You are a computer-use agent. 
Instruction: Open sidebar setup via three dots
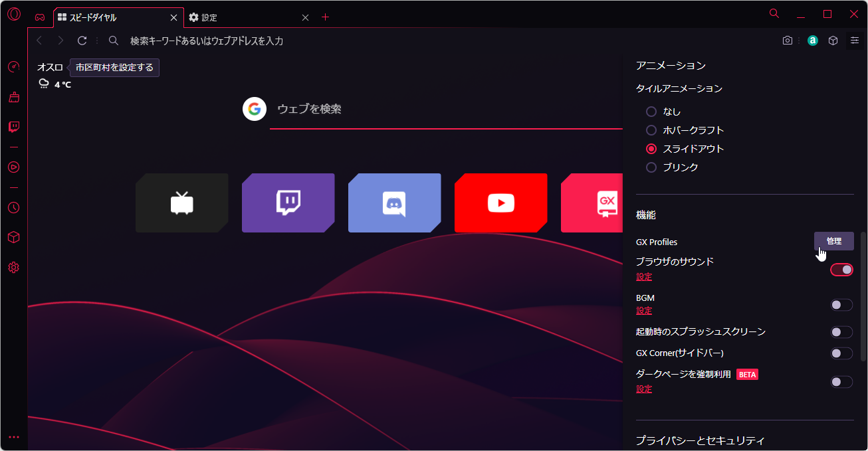click(14, 436)
